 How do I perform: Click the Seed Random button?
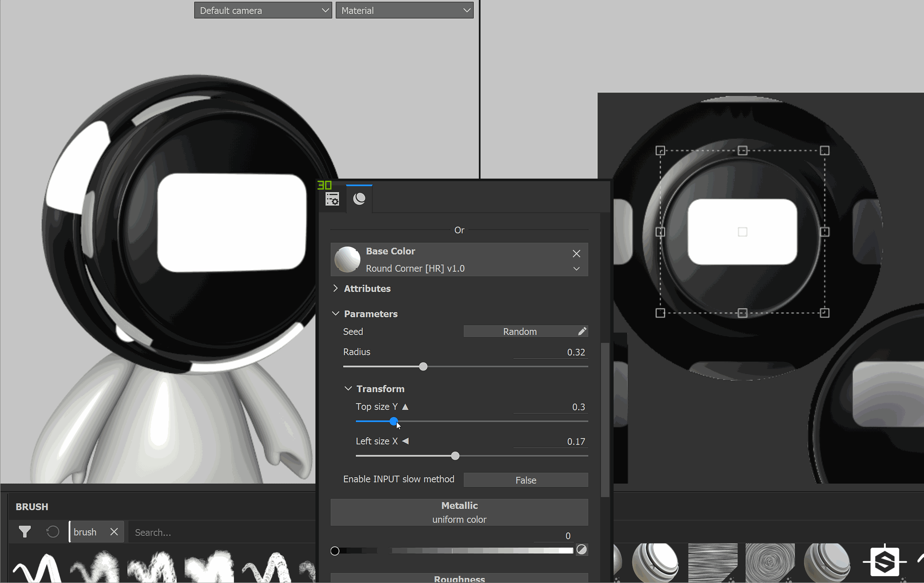pyautogui.click(x=519, y=332)
